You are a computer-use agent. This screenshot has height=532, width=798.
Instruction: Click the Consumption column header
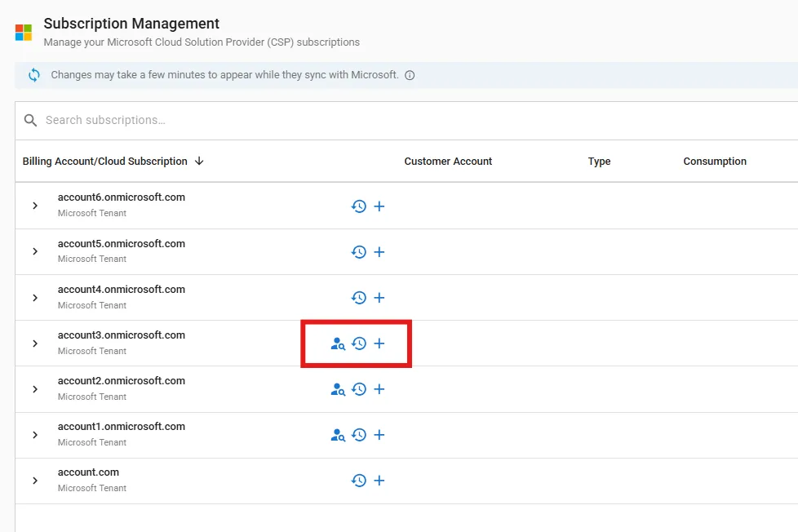(715, 162)
